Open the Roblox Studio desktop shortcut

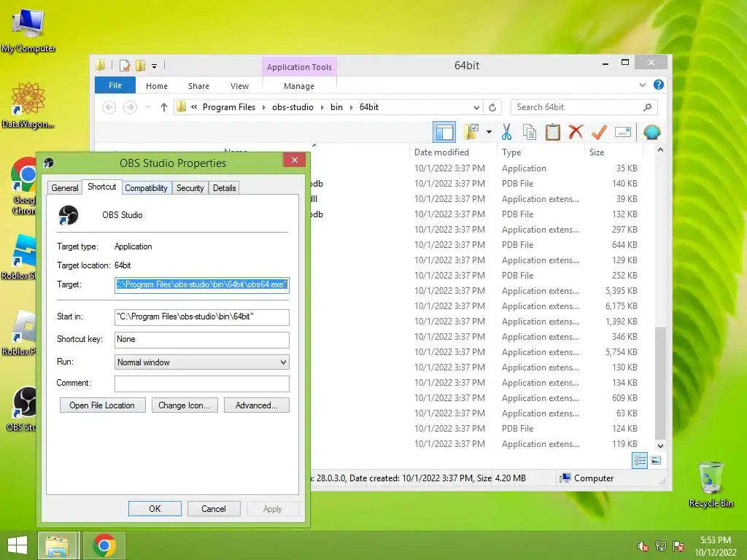point(20,257)
